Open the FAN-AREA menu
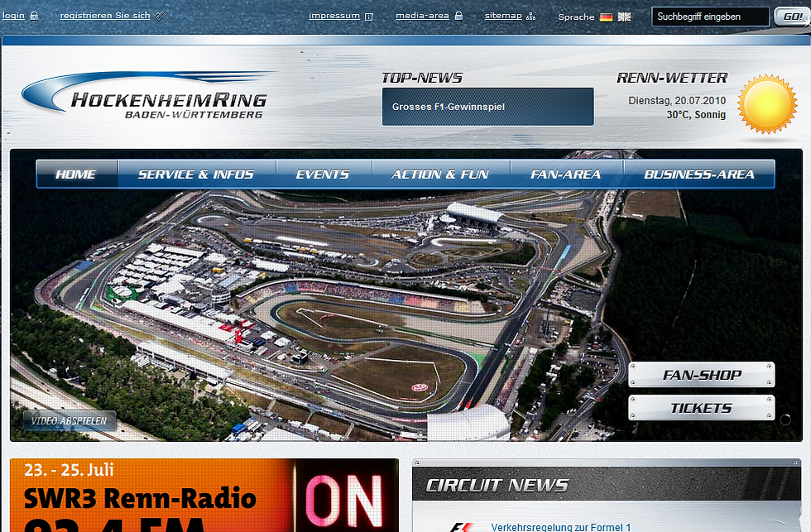Image resolution: width=811 pixels, height=532 pixels. (566, 175)
